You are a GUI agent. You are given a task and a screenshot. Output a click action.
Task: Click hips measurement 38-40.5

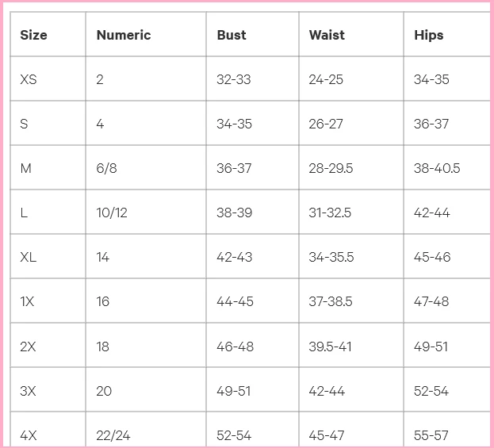(x=437, y=168)
